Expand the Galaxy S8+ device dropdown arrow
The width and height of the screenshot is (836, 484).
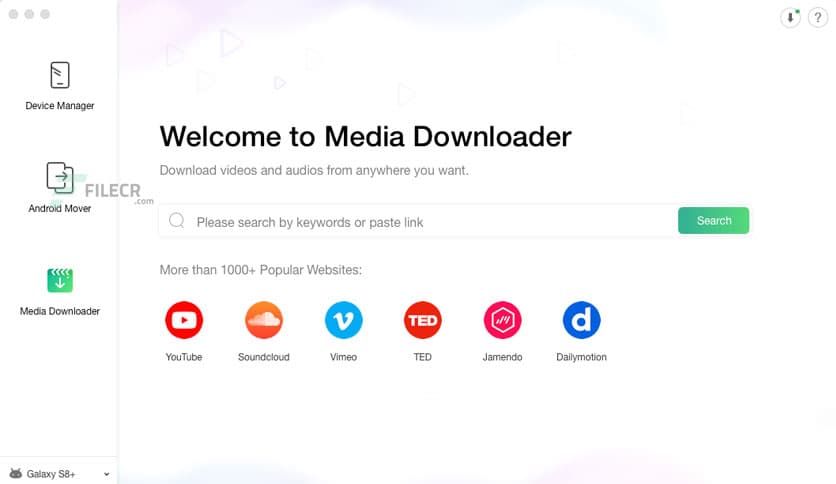pos(107,474)
